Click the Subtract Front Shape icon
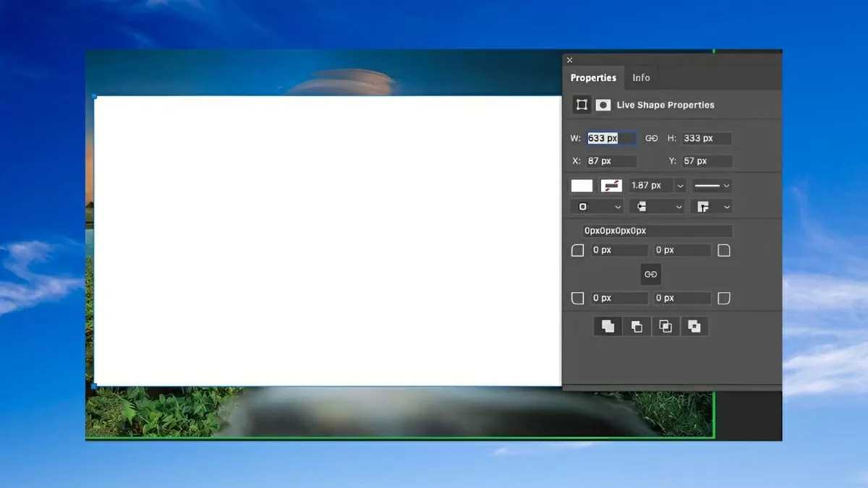The image size is (868, 488). point(637,327)
